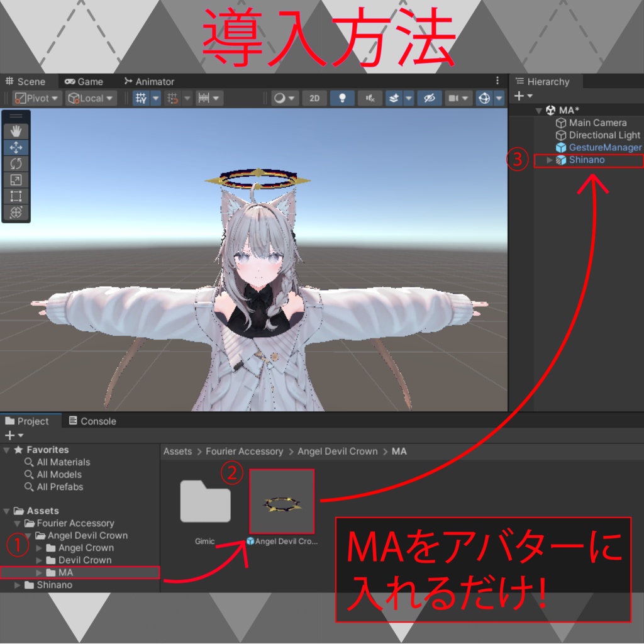Switch to the Animator tab
This screenshot has width=644, height=644.
[x=150, y=81]
